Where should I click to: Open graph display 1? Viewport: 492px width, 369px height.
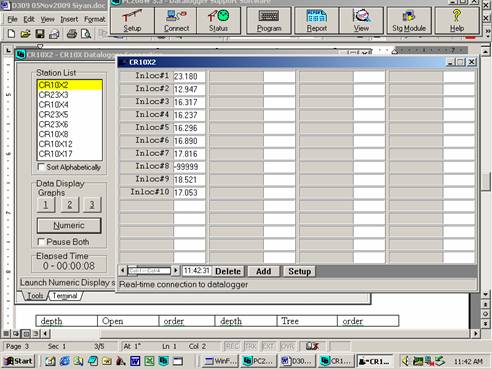(x=46, y=204)
